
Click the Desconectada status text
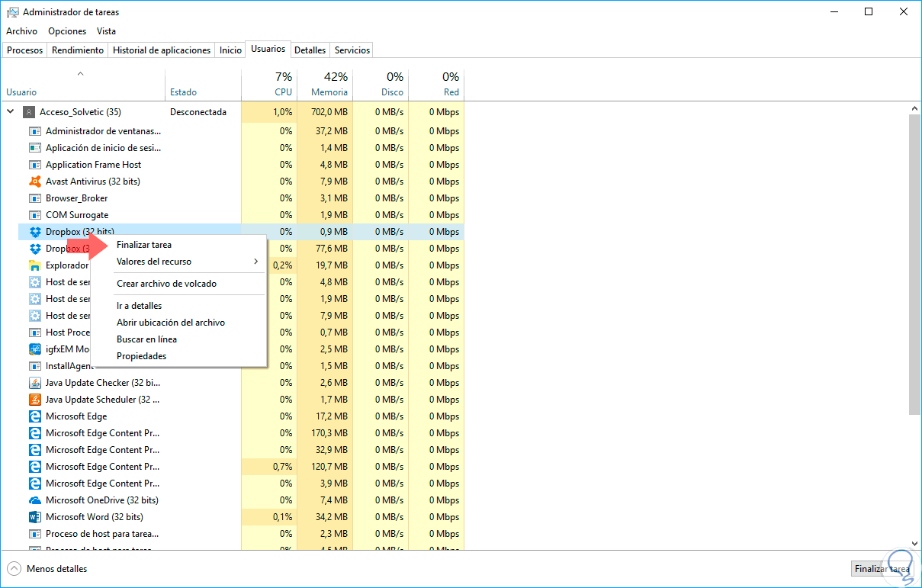(198, 112)
